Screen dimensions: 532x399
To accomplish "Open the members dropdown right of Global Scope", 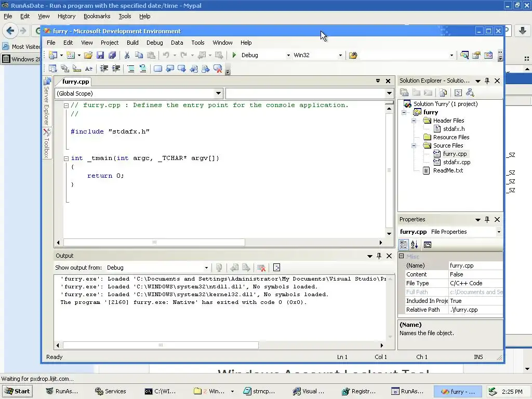I will click(x=389, y=94).
